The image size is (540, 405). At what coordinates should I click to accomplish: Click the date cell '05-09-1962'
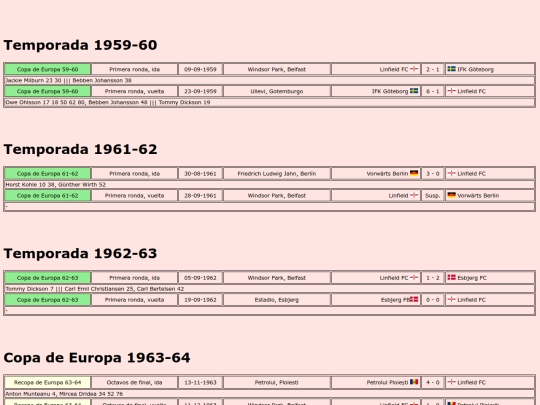point(200,278)
